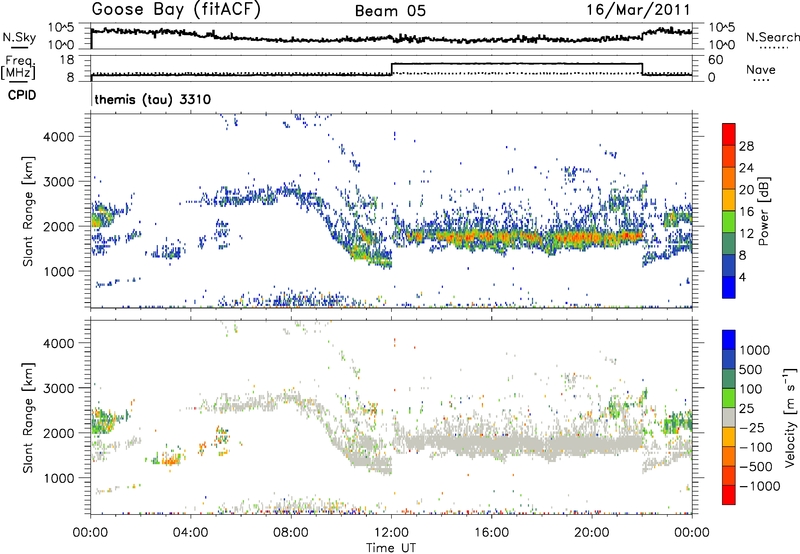The height and width of the screenshot is (554, 800).
Task: Click the 'Freq. [MHz]' axis label
Action: [19, 67]
